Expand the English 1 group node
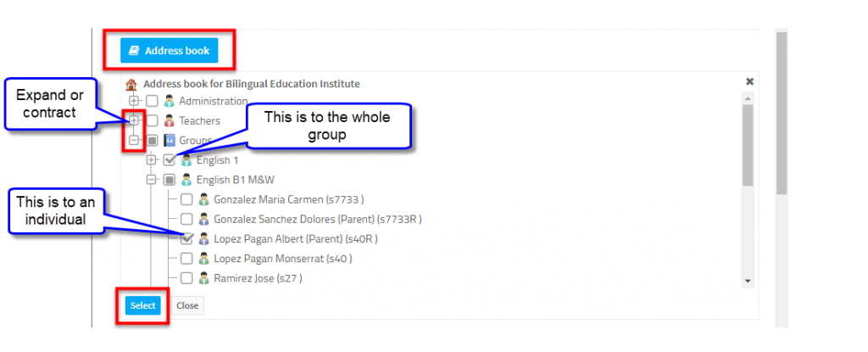This screenshot has height=352, width=868. coord(151,160)
